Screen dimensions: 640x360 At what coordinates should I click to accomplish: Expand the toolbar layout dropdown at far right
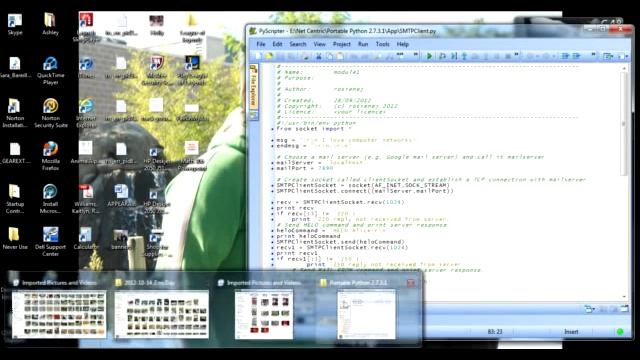[627, 56]
